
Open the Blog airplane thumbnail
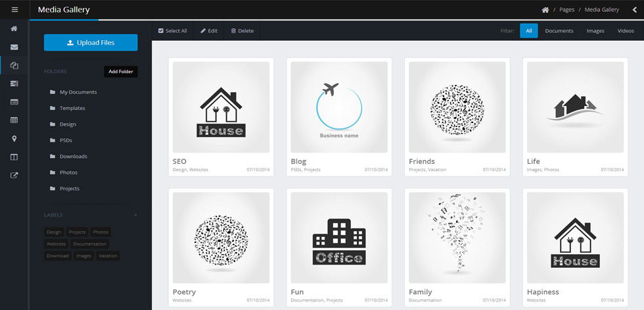[339, 107]
